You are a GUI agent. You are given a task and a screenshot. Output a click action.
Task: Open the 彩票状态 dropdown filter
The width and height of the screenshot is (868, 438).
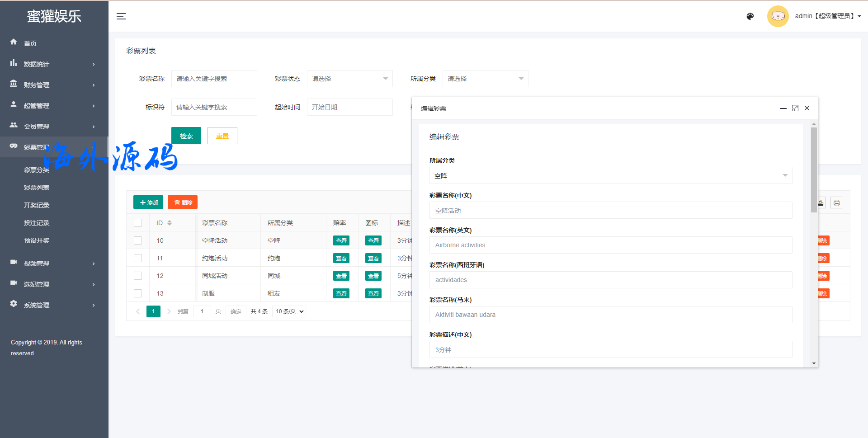349,79
